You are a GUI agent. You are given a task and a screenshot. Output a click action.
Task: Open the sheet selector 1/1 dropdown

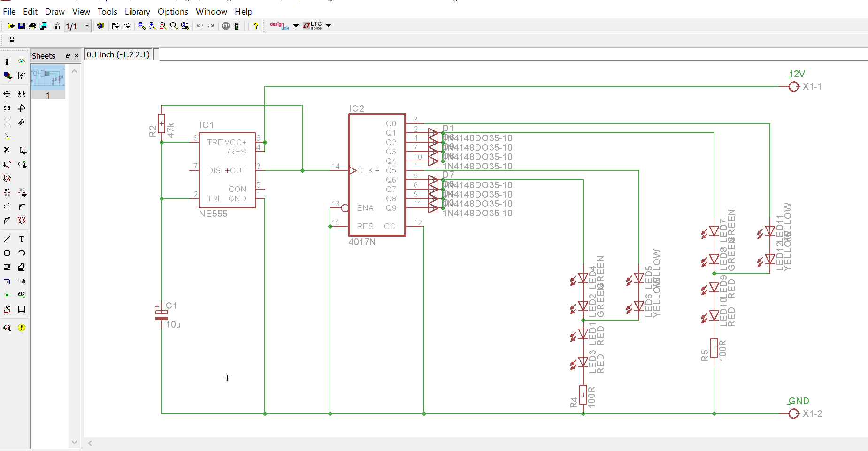77,26
